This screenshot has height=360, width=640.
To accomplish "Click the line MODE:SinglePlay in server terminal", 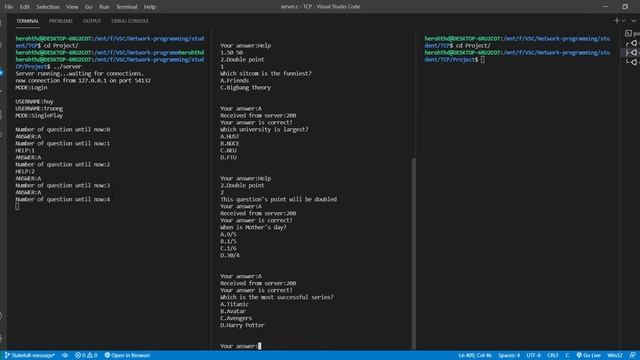I will point(39,116).
